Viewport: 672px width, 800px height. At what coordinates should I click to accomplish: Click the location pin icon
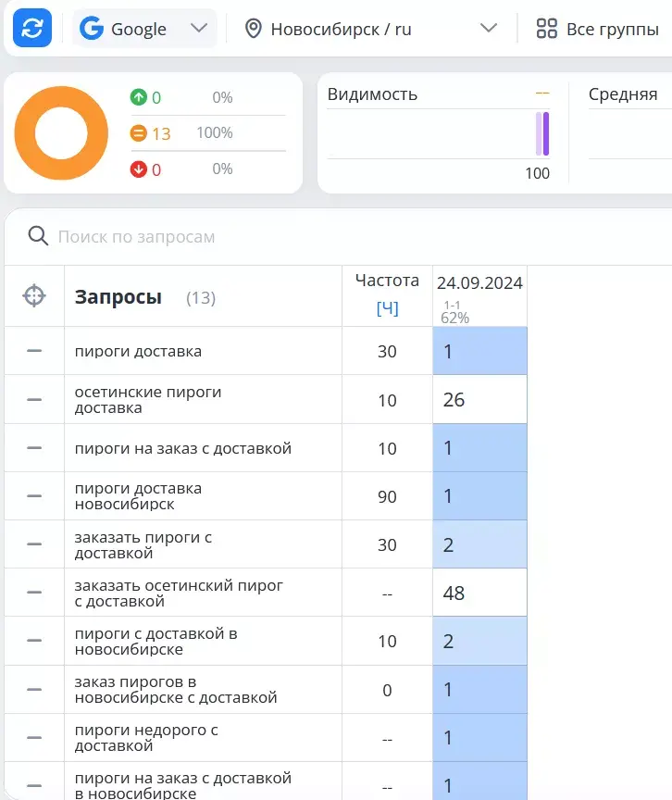click(x=254, y=29)
